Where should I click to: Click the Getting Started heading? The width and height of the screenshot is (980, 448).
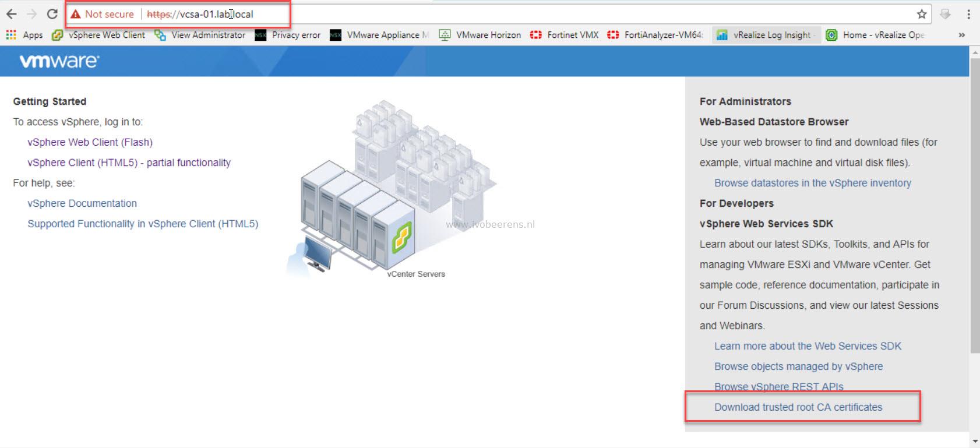click(50, 101)
